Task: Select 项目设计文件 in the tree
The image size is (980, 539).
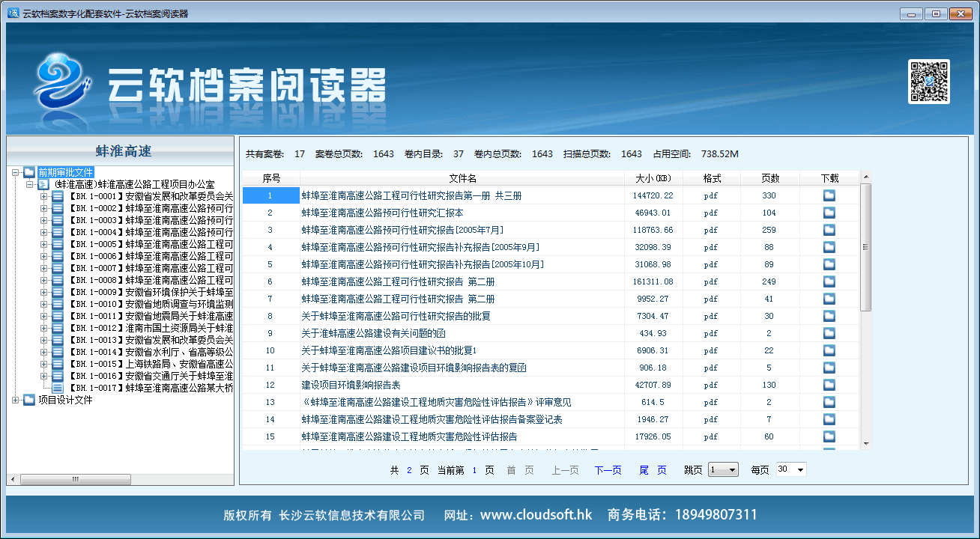Action: click(x=65, y=400)
